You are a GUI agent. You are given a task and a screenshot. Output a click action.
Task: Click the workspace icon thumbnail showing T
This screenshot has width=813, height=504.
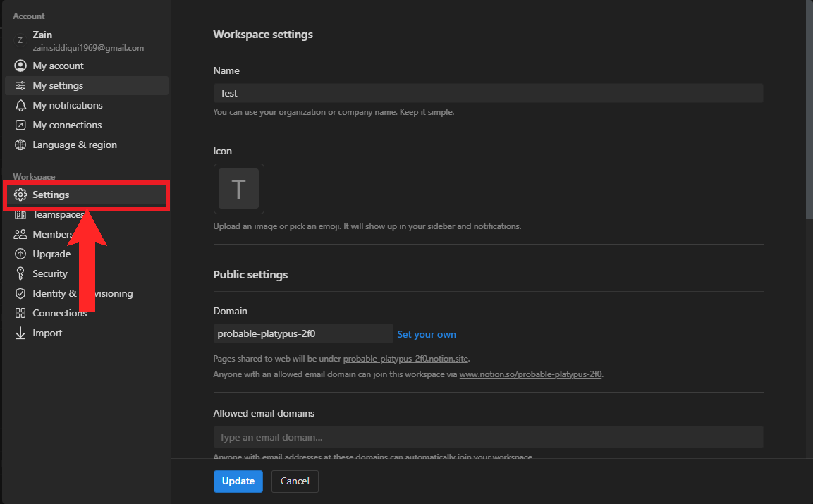coord(238,189)
